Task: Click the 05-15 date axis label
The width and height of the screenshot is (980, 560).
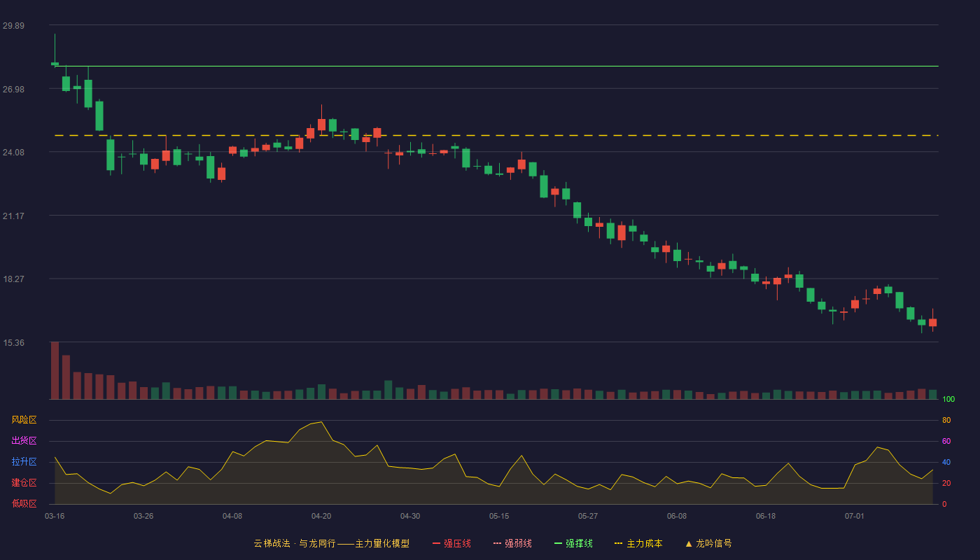Action: 499,516
